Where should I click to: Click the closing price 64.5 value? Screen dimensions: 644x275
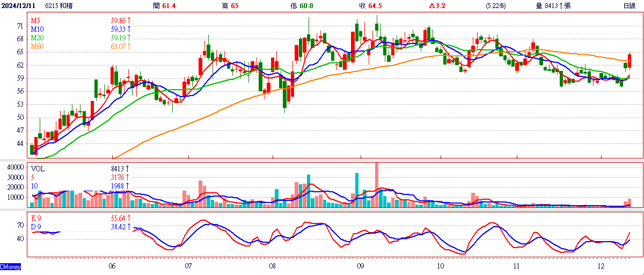375,5
